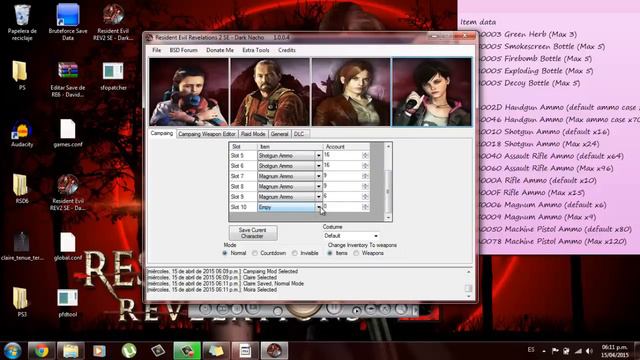This screenshot has height=360, width=640.
Task: Open Sticky Notes from the taskbar
Action: click(216, 351)
